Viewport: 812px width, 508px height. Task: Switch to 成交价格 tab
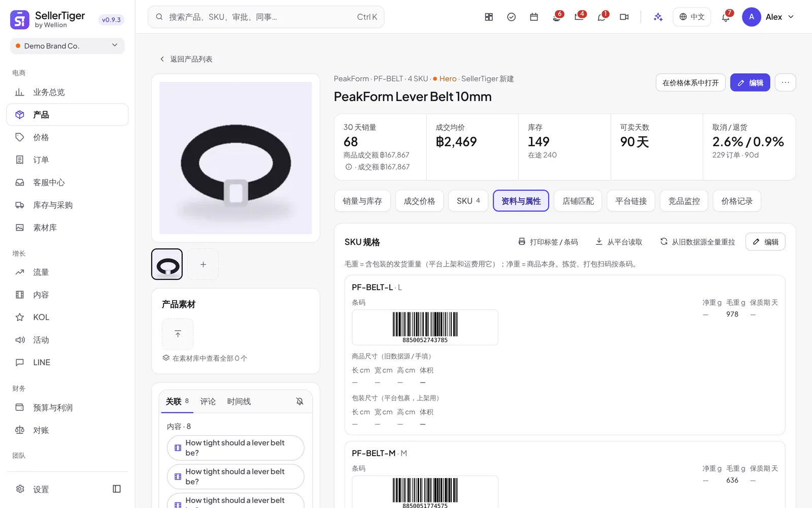click(x=419, y=201)
